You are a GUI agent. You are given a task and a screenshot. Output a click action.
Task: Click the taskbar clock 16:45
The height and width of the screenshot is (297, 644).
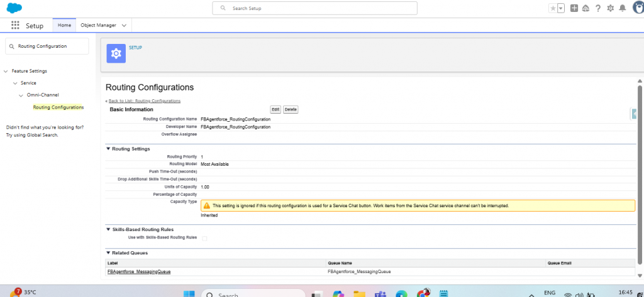click(x=625, y=293)
